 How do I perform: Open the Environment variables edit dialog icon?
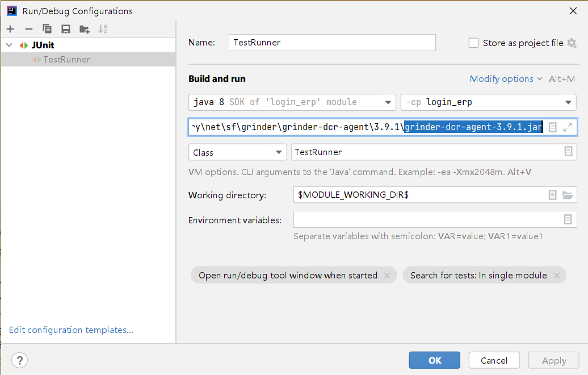[568, 219]
